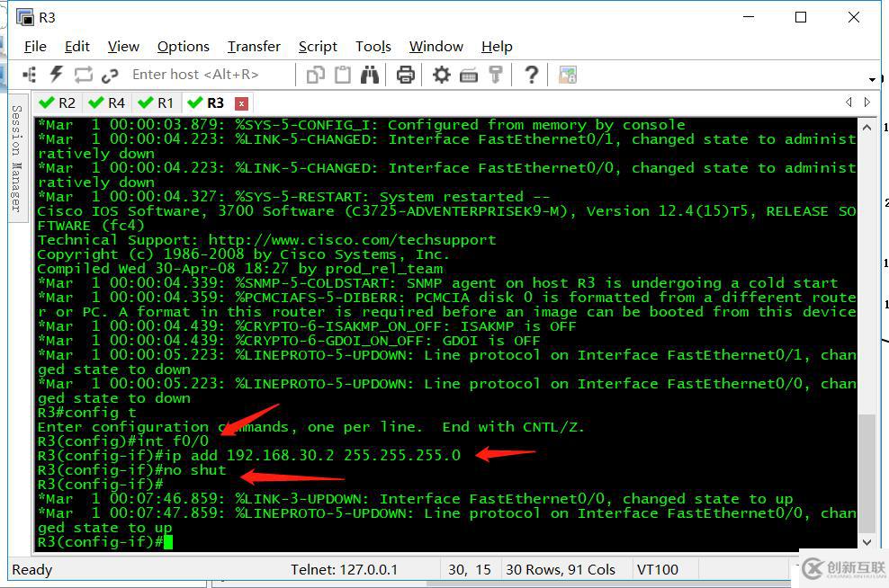Click the Copy toolbar icon
This screenshot has height=588, width=889.
click(x=315, y=75)
